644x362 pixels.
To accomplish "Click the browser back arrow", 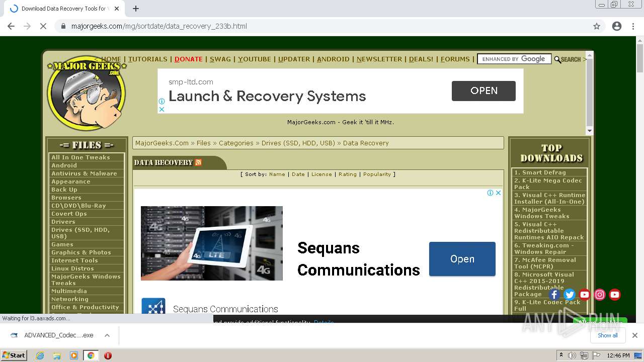I will point(11,26).
